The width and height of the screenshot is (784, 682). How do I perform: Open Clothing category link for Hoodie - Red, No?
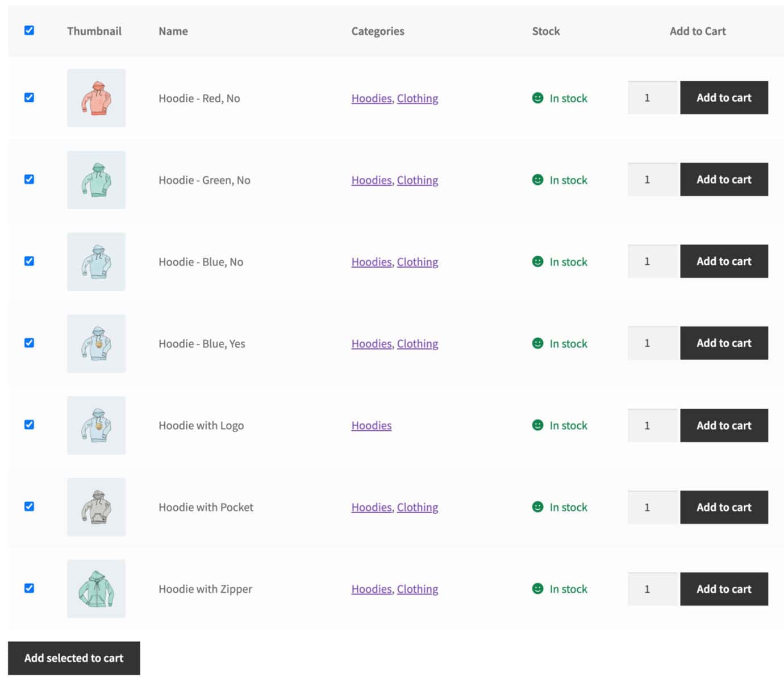418,98
